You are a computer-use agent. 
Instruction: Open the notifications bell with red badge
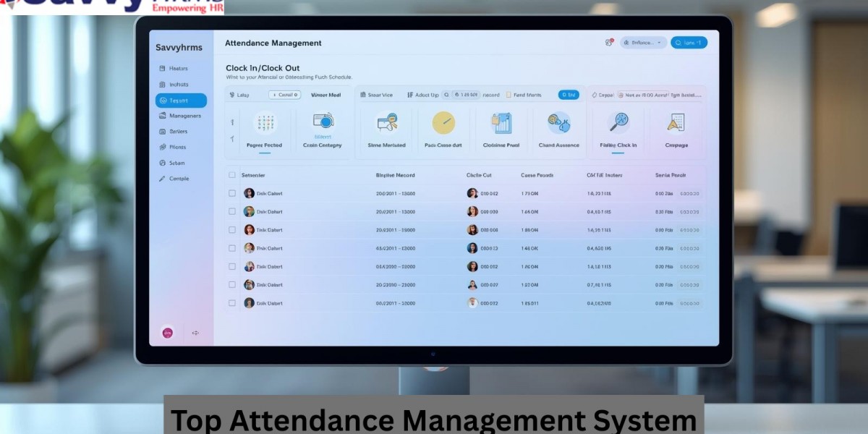coord(608,42)
